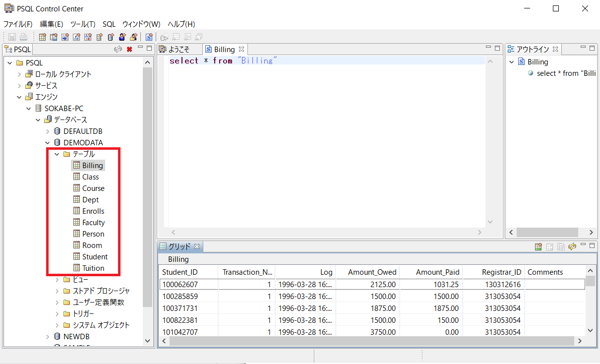Click the Amount_Owed column header

372,272
